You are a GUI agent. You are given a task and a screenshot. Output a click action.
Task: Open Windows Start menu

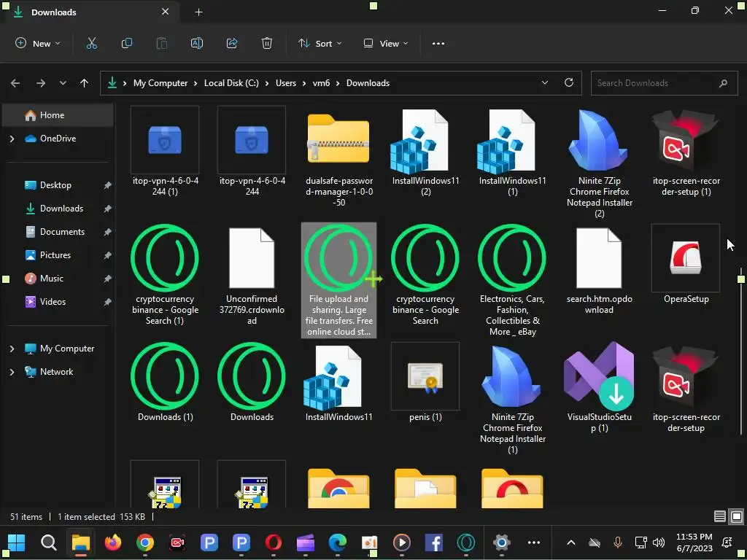coord(17,542)
